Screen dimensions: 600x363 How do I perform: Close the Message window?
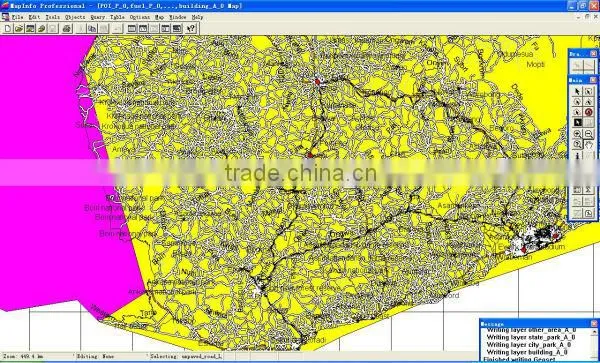tap(594, 324)
